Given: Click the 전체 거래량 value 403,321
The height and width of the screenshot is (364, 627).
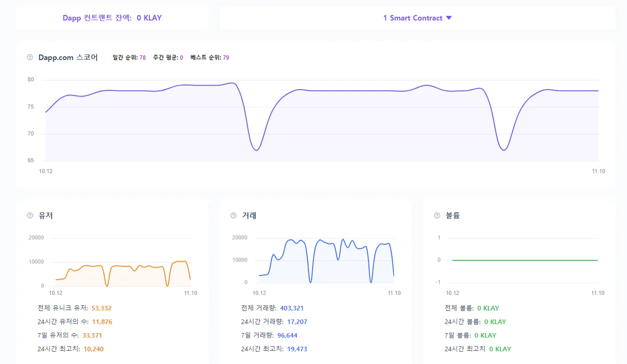Looking at the screenshot, I should [x=292, y=308].
